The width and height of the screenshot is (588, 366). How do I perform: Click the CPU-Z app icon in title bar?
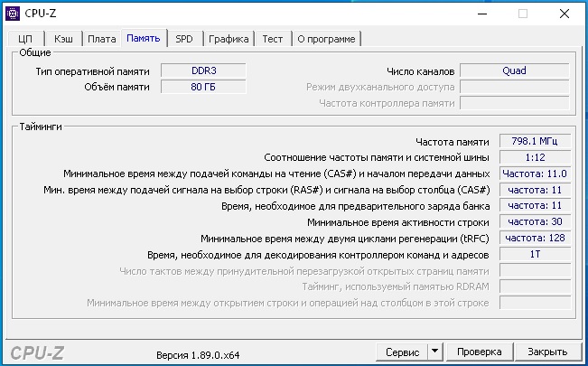[13, 14]
